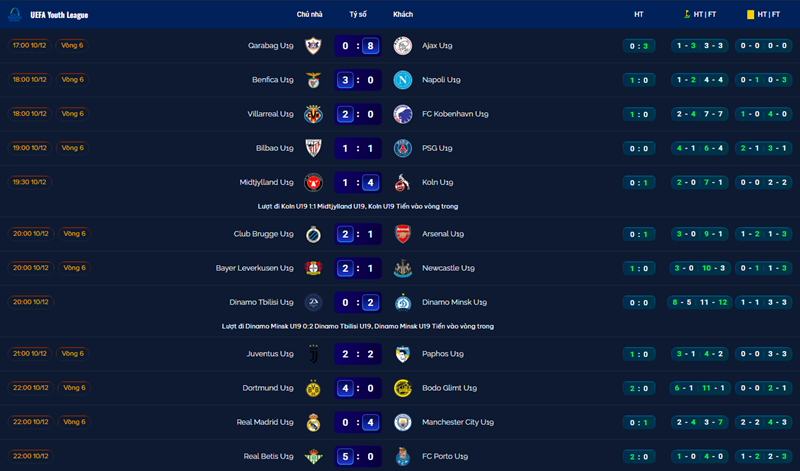Click the Chủ nhà column header
This screenshot has height=471, width=800.
(x=309, y=14)
